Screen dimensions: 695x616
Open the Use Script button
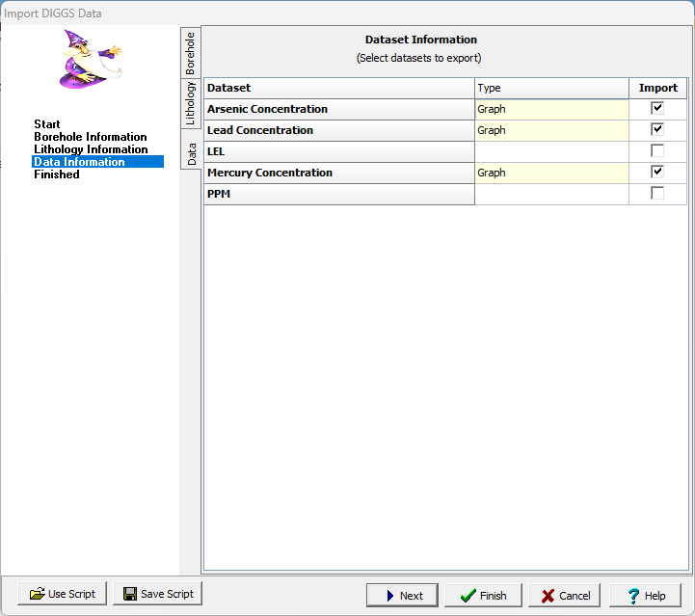(x=62, y=594)
